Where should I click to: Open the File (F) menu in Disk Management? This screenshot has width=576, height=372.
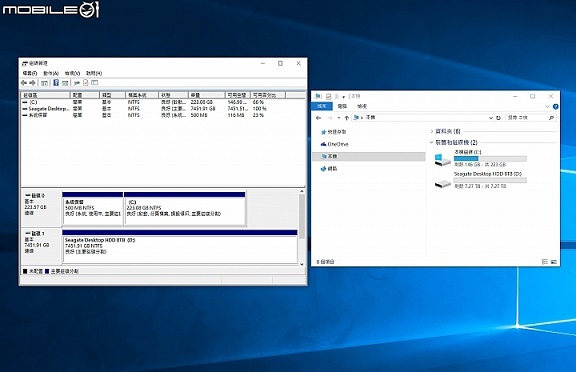pos(30,73)
